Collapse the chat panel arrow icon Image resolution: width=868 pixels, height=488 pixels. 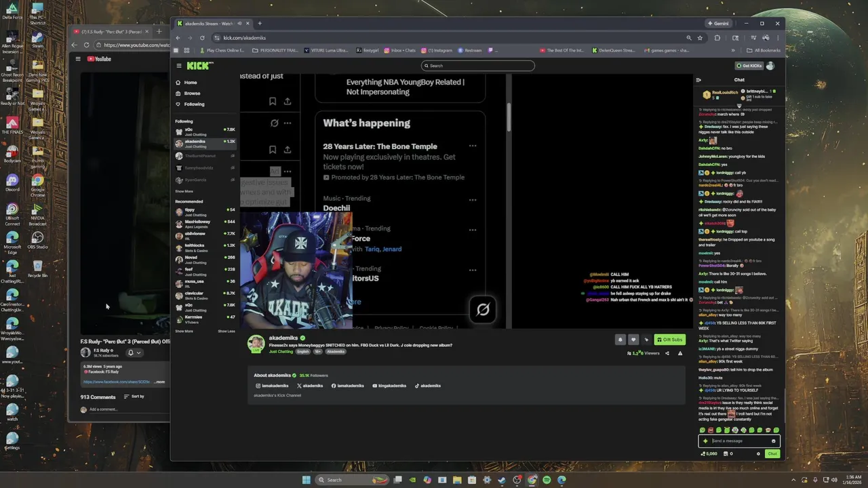[x=698, y=80]
